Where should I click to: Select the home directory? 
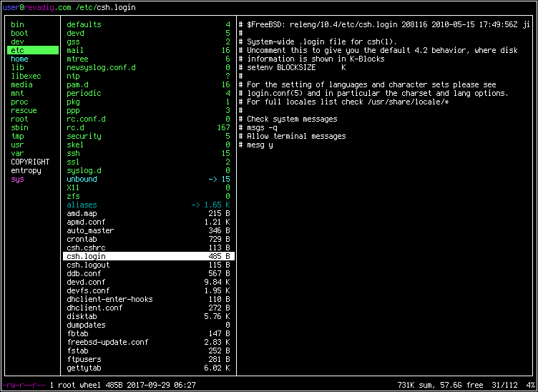19,59
